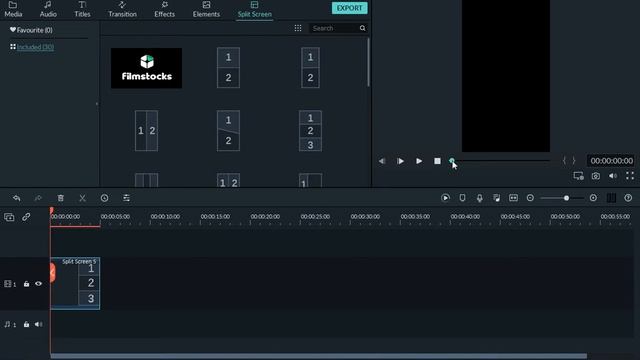Click the red playhead at timeline start
The height and width of the screenshot is (360, 640).
click(51, 211)
